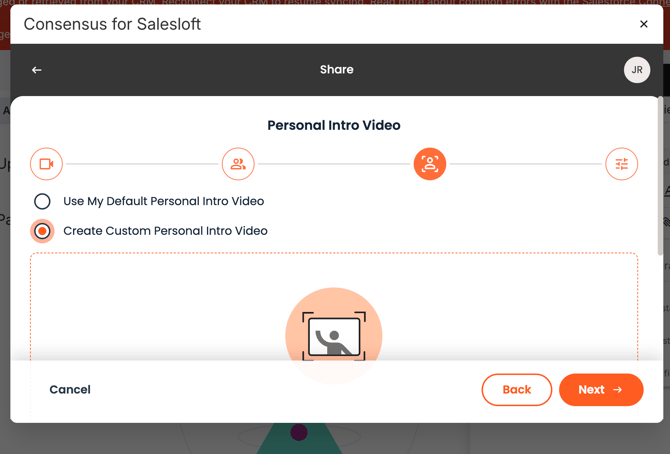Click the arrow inside the Next button
Viewport: 670px width, 454px height.
[x=617, y=390]
